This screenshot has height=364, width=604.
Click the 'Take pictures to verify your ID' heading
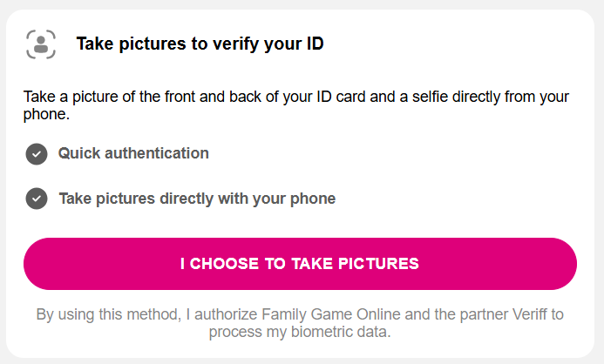(x=200, y=44)
